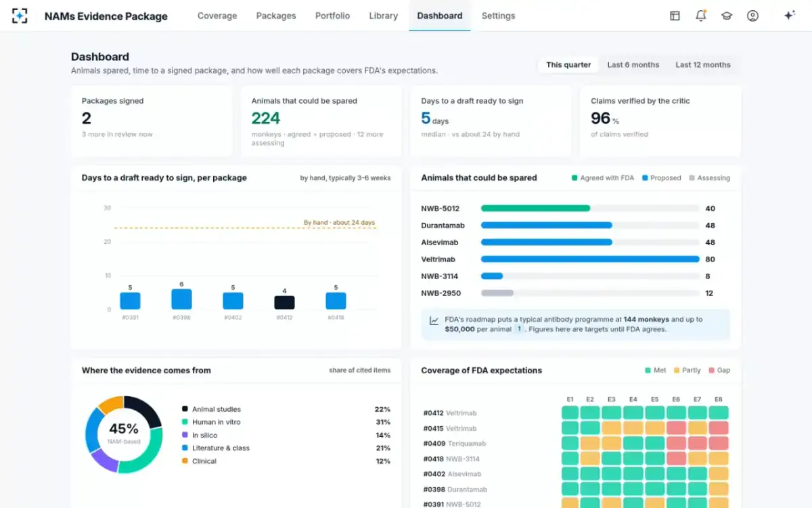Click the In silico legend swatch
Viewport: 812px width, 508px height.
[185, 435]
